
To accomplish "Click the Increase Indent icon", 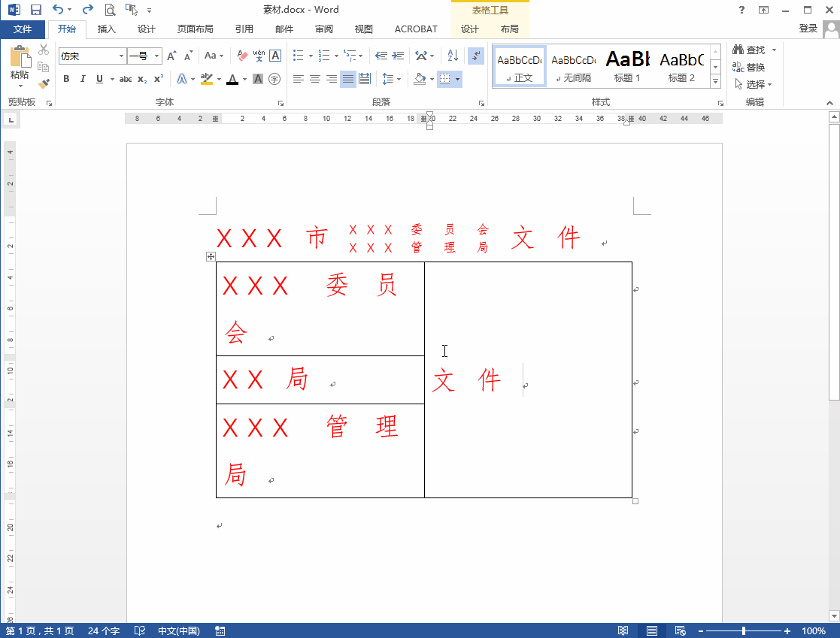I will click(x=398, y=56).
